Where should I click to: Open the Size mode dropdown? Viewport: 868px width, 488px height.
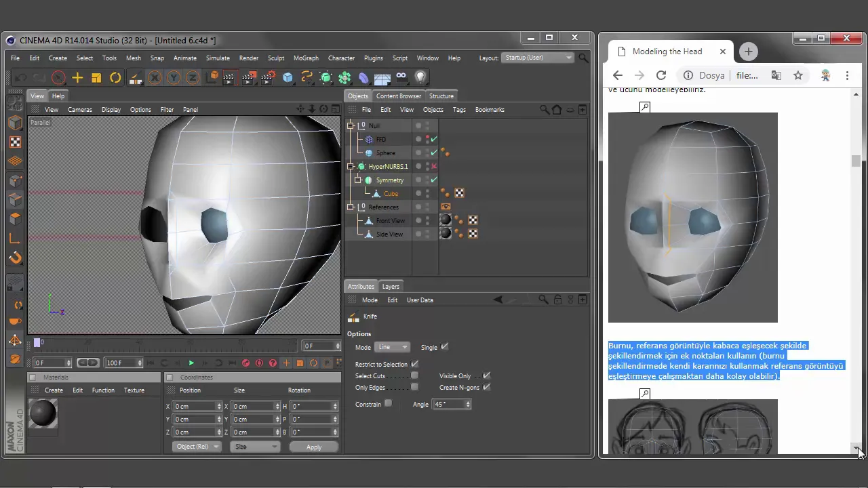click(255, 447)
